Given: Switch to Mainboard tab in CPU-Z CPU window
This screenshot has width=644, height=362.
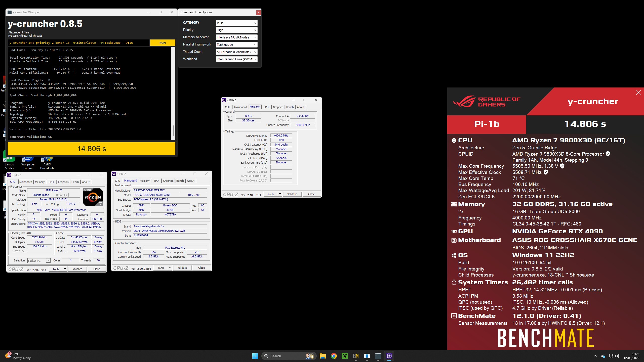Looking at the screenshot, I should pos(26,182).
